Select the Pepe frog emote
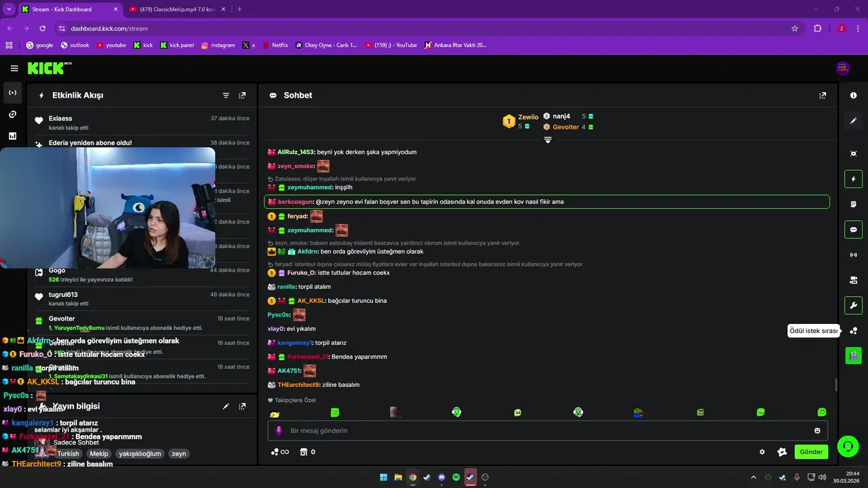This screenshot has width=868, height=488. [x=638, y=412]
